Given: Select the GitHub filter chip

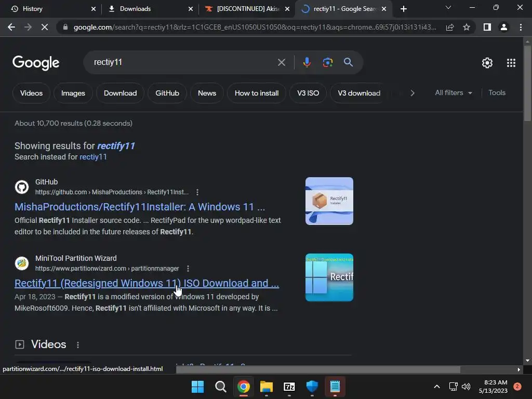Looking at the screenshot, I should pyautogui.click(x=167, y=93).
